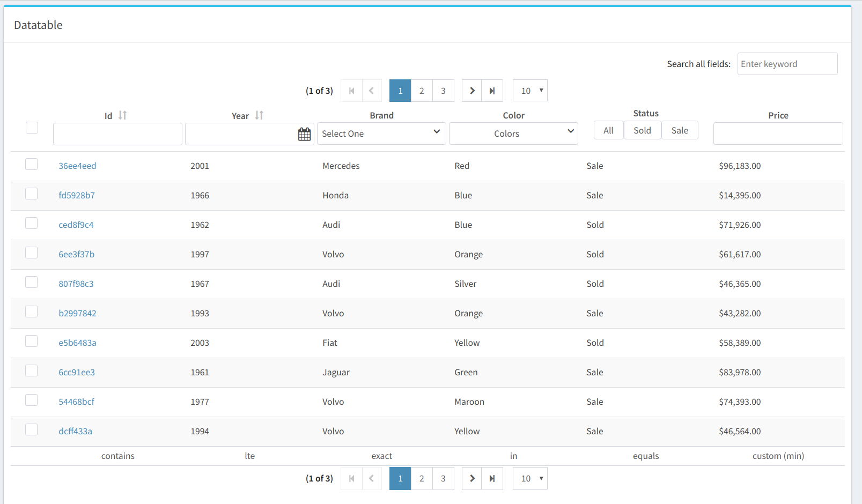Filter status by clicking the Sold button
Screen dimensions: 862x504
click(x=642, y=130)
